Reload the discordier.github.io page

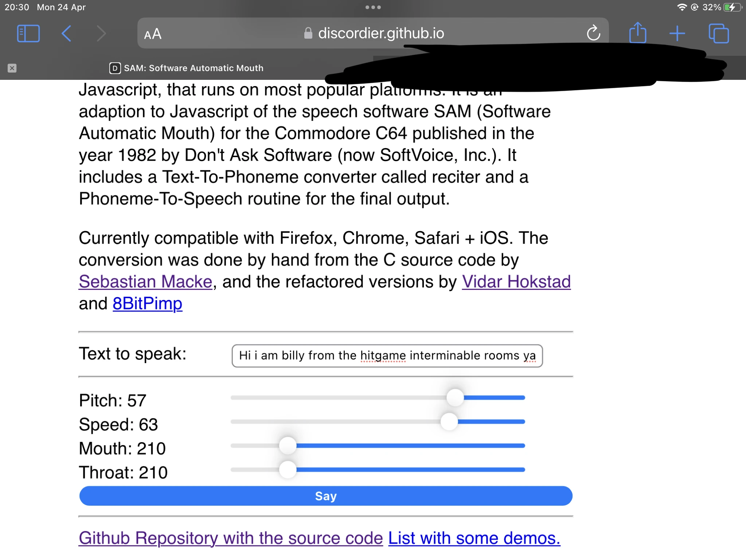pyautogui.click(x=593, y=34)
